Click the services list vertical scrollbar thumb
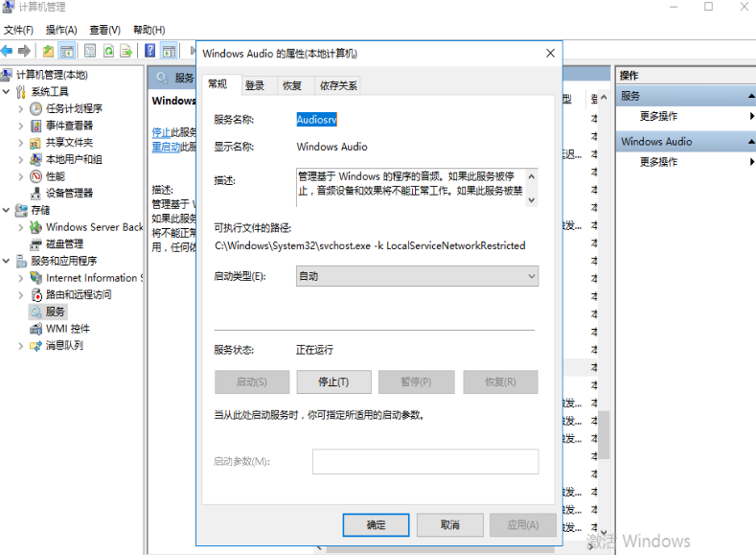 604,435
